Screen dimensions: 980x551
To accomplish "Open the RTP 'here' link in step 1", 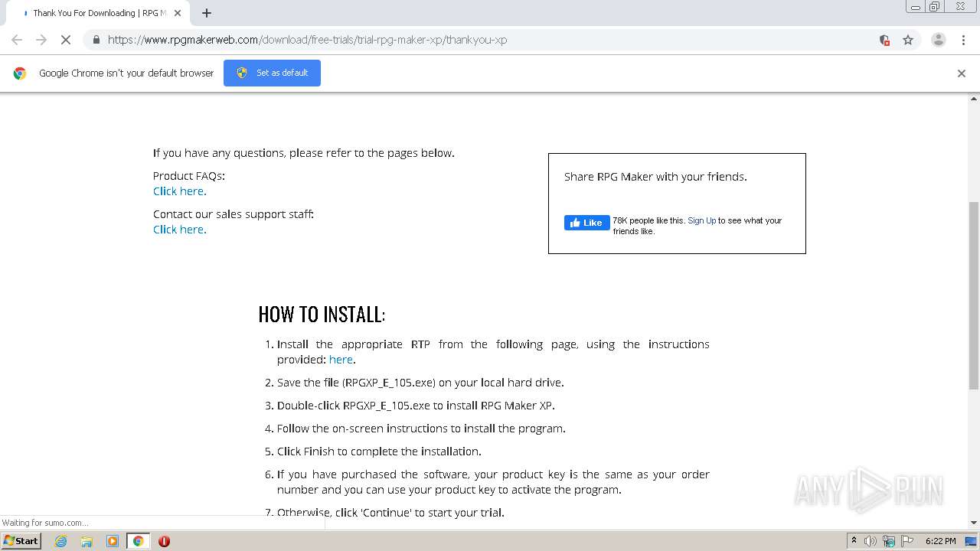I will point(341,360).
